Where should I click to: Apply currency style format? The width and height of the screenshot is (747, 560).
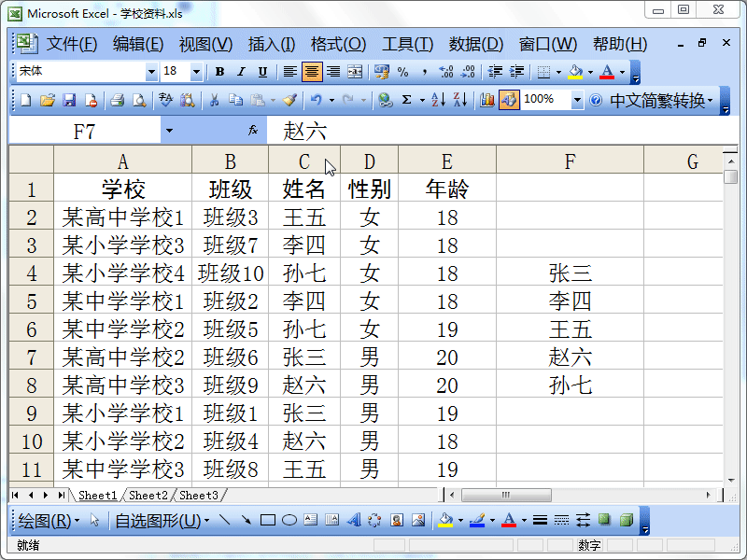coord(381,72)
